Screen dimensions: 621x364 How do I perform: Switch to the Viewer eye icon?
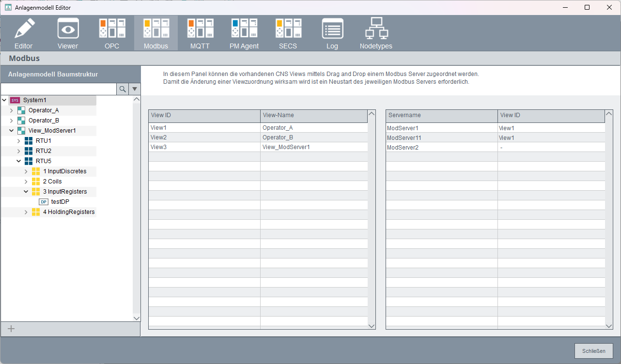click(68, 33)
